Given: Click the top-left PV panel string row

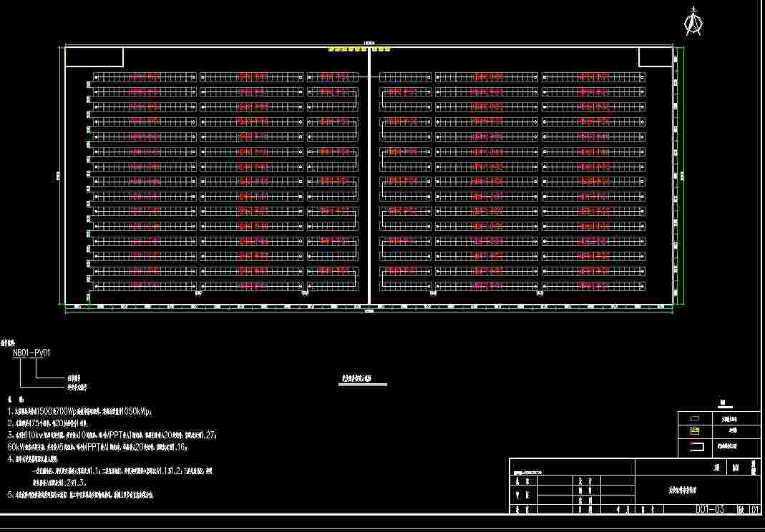Looking at the screenshot, I should (145, 77).
